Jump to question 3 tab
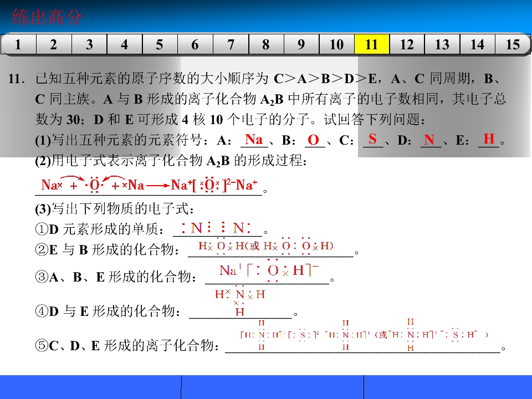Image resolution: width=532 pixels, height=399 pixels. pos(89,44)
